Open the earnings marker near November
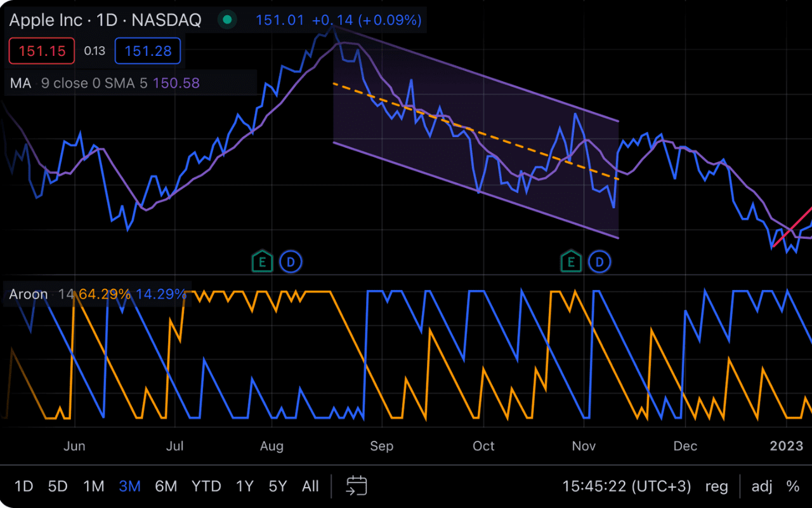The width and height of the screenshot is (812, 508). pyautogui.click(x=571, y=262)
